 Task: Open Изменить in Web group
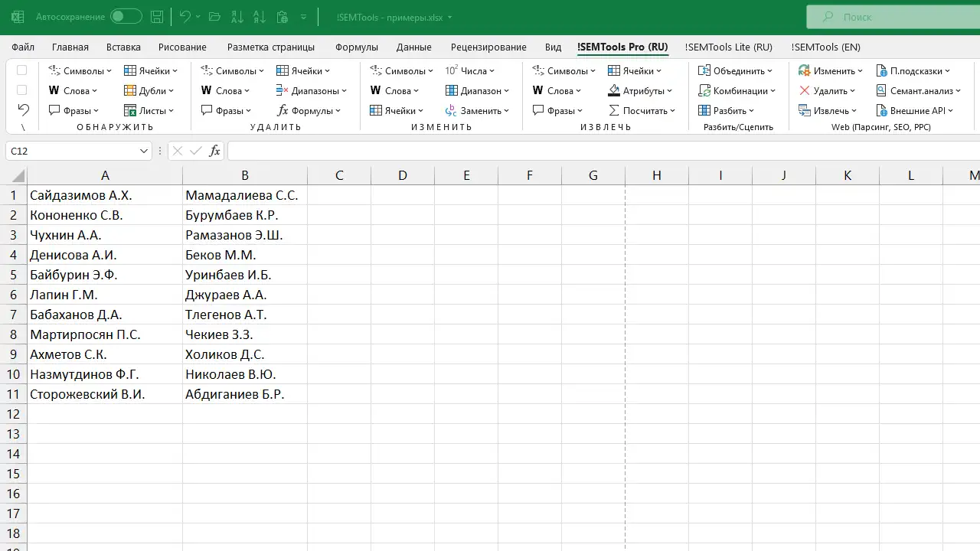tap(830, 70)
